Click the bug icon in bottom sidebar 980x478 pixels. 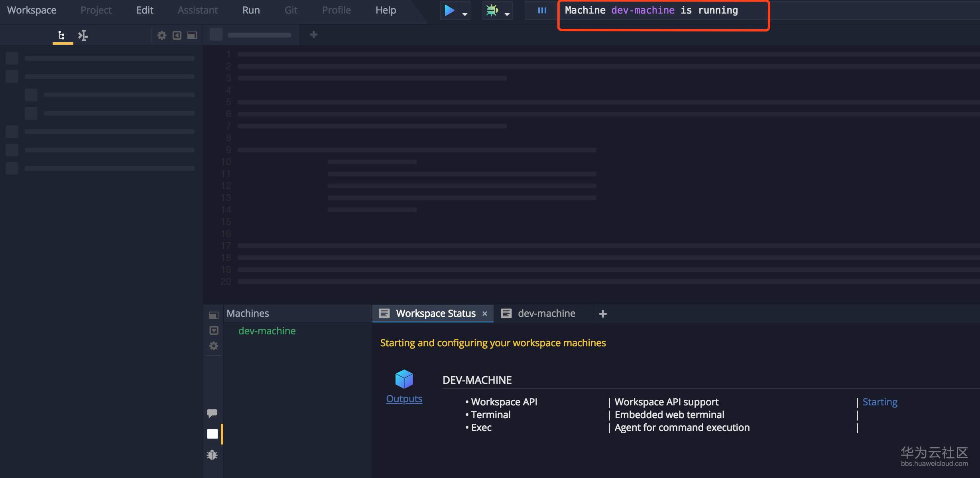[212, 455]
